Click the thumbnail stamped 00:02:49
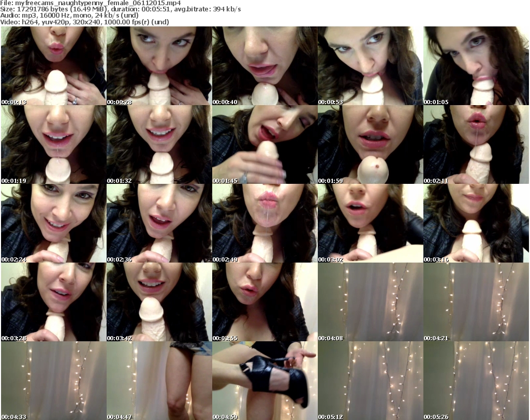530x420 pixels. tap(264, 223)
